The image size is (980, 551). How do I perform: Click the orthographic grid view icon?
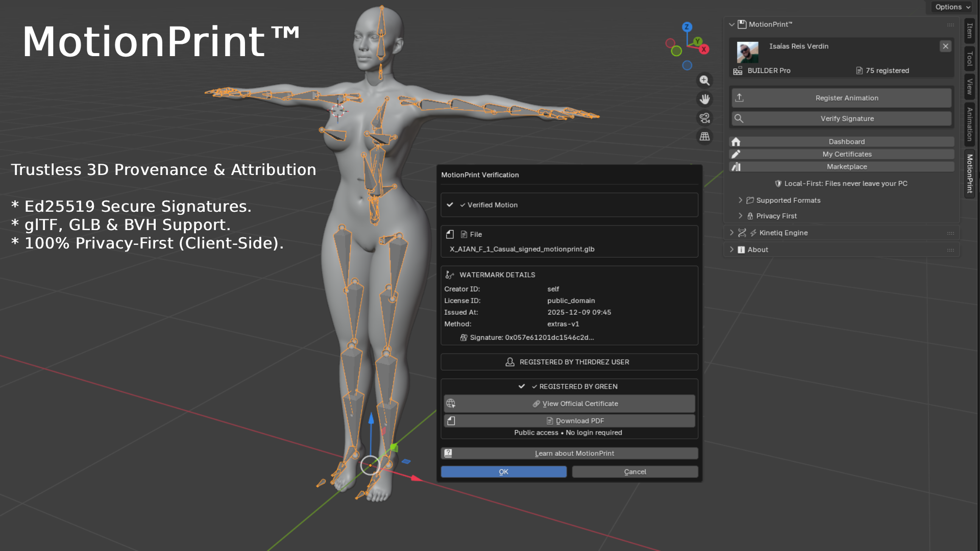[704, 137]
